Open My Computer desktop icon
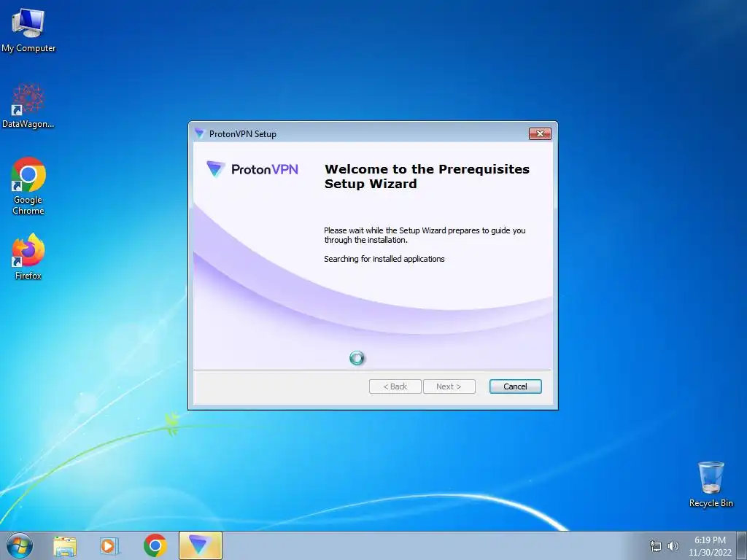Screen dimensions: 747x560 point(28,31)
